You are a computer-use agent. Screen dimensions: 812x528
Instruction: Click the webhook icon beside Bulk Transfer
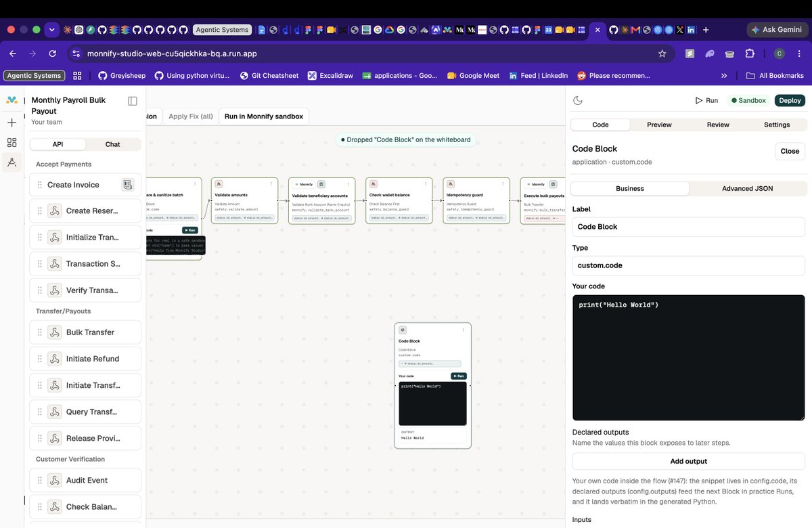[x=55, y=332]
